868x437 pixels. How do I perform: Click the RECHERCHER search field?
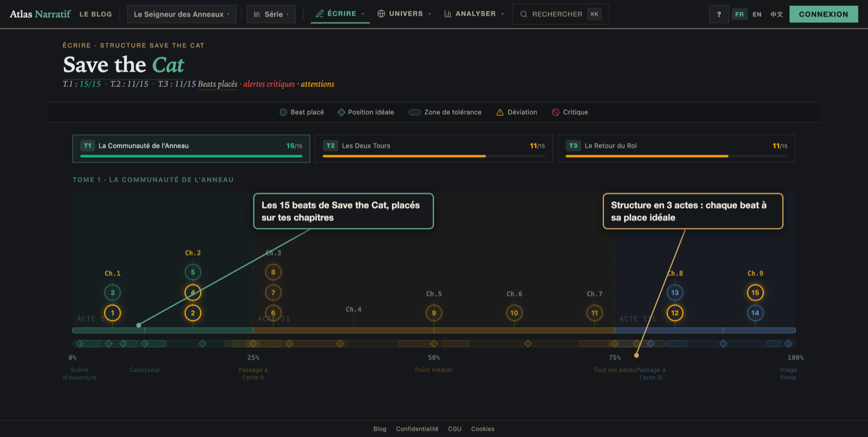coord(560,14)
